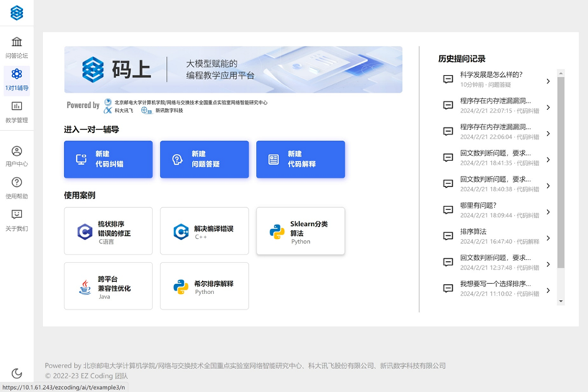Click head question icon in 新建问题答疑 button
Image resolution: width=588 pixels, height=392 pixels.
click(x=177, y=160)
